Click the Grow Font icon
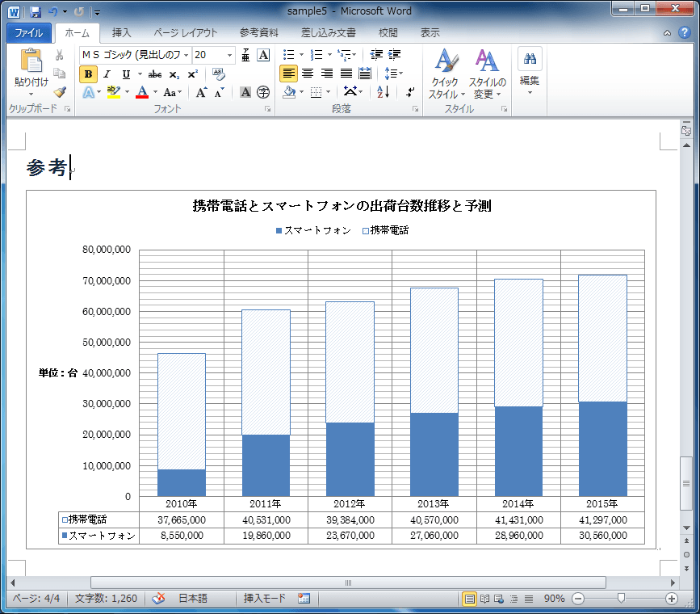 point(201,93)
